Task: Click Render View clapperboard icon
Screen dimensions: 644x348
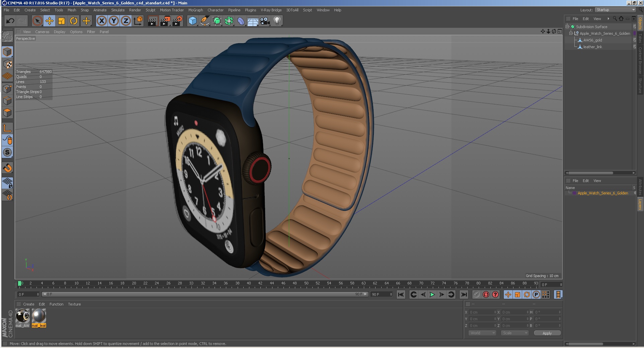Action: click(x=153, y=21)
